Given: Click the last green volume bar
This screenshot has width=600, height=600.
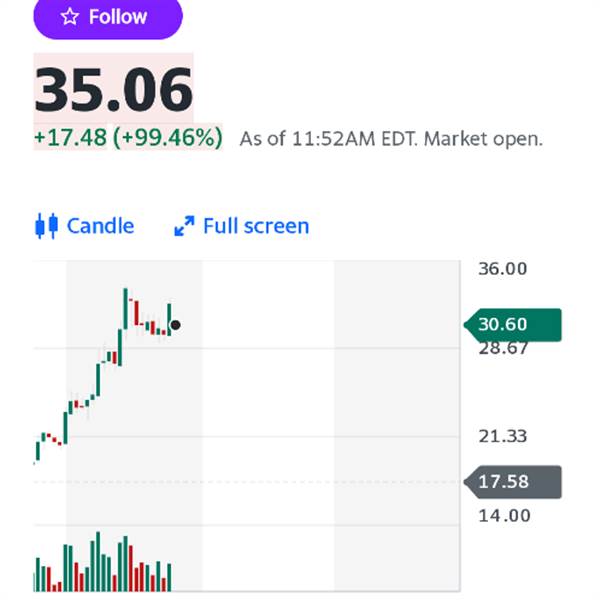Looking at the screenshot, I should click(169, 577).
